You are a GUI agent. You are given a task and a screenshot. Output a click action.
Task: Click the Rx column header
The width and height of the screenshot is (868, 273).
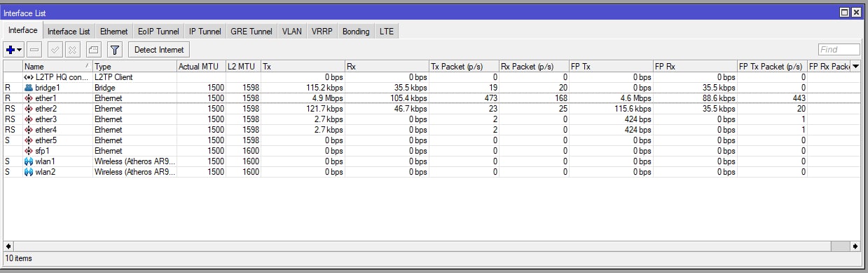pyautogui.click(x=387, y=67)
